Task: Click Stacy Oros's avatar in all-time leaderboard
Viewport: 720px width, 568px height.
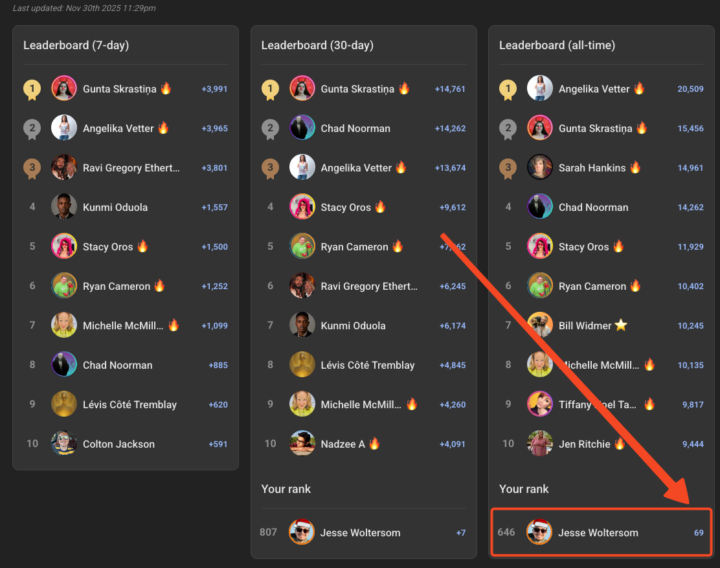Action: [x=540, y=246]
